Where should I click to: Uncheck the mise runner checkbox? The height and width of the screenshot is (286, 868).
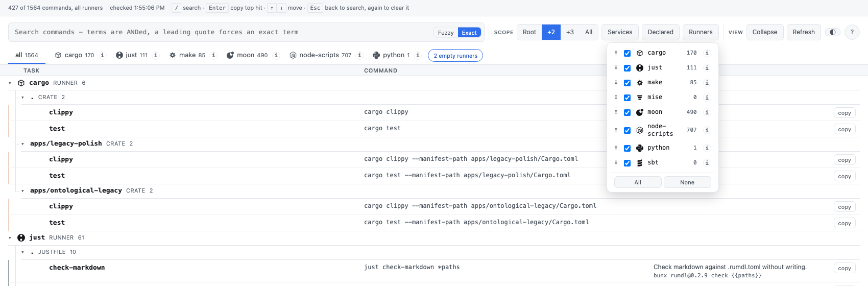pos(627,98)
